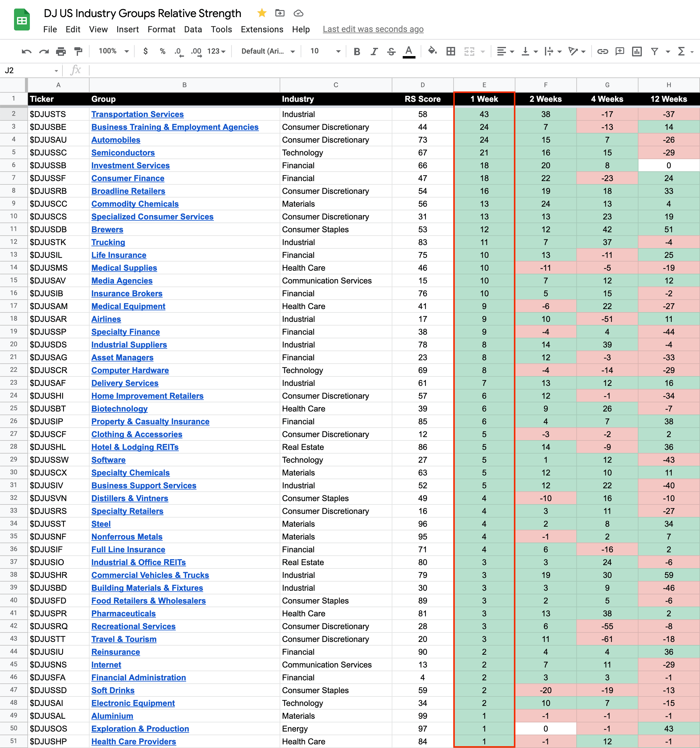Screen dimensions: 700x748
Task: Open the Transportation Services link
Action: point(137,114)
